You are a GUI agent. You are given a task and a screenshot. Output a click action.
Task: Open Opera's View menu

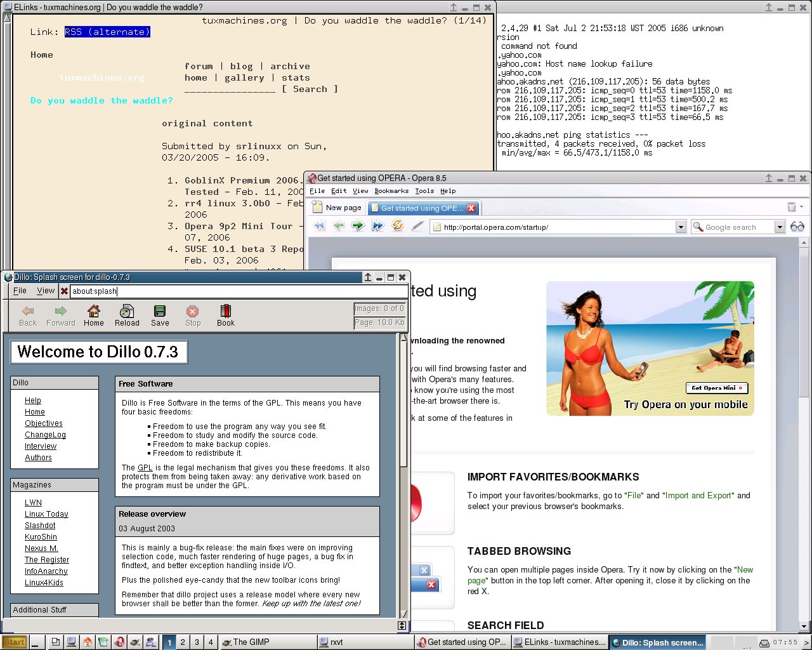360,190
